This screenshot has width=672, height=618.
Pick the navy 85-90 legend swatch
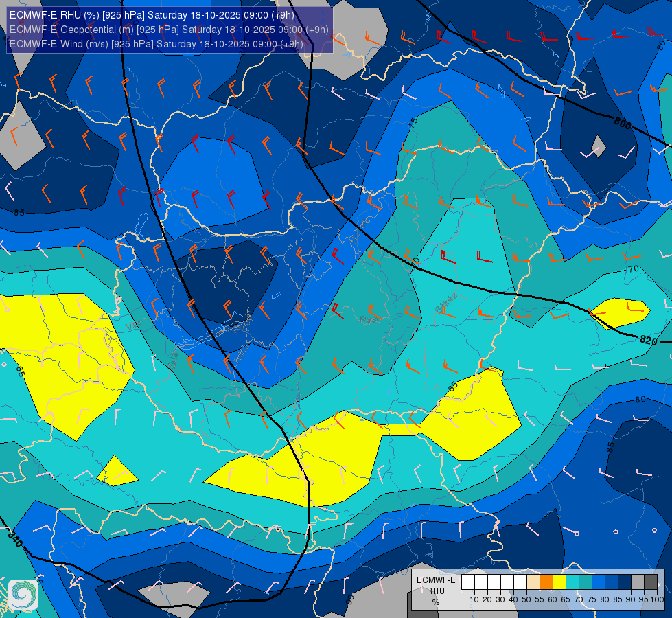pyautogui.click(x=625, y=582)
